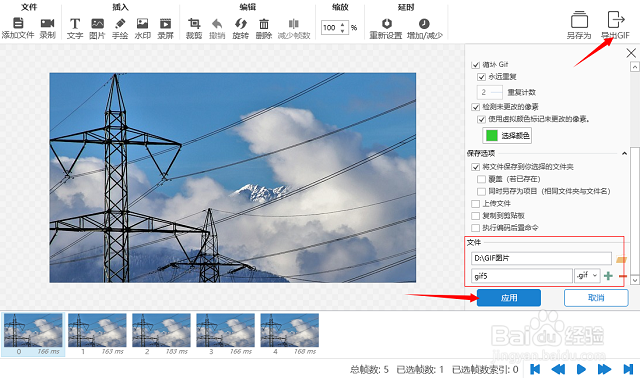Image resolution: width=640 pixels, height=378 pixels.
Task: Click the 撤销 undo icon
Action: (217, 23)
